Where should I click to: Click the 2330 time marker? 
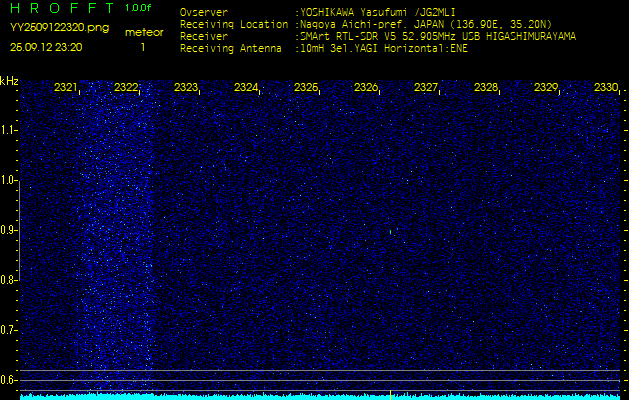point(605,88)
